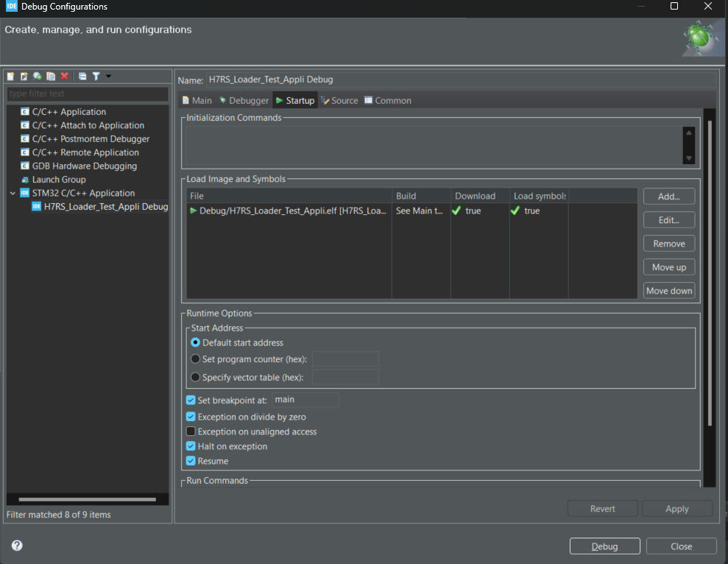The height and width of the screenshot is (564, 728).
Task: Collapse STM32 C/C++ Application tree node
Action: (x=12, y=193)
